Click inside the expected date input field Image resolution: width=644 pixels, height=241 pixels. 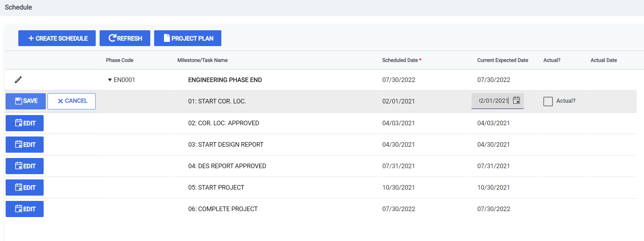[493, 101]
